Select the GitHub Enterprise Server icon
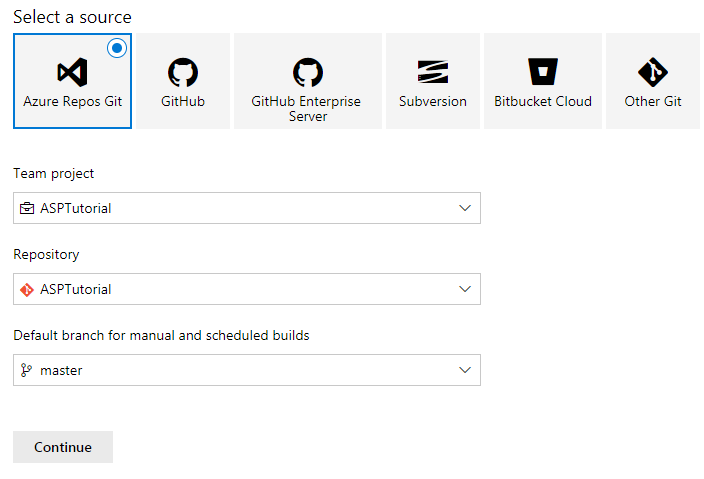This screenshot has width=704, height=479. tap(307, 72)
